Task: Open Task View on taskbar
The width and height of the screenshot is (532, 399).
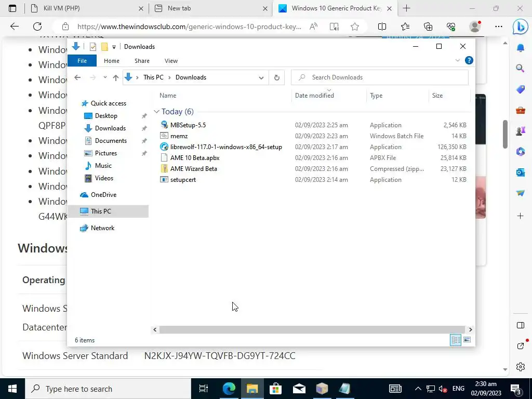Action: [203, 389]
